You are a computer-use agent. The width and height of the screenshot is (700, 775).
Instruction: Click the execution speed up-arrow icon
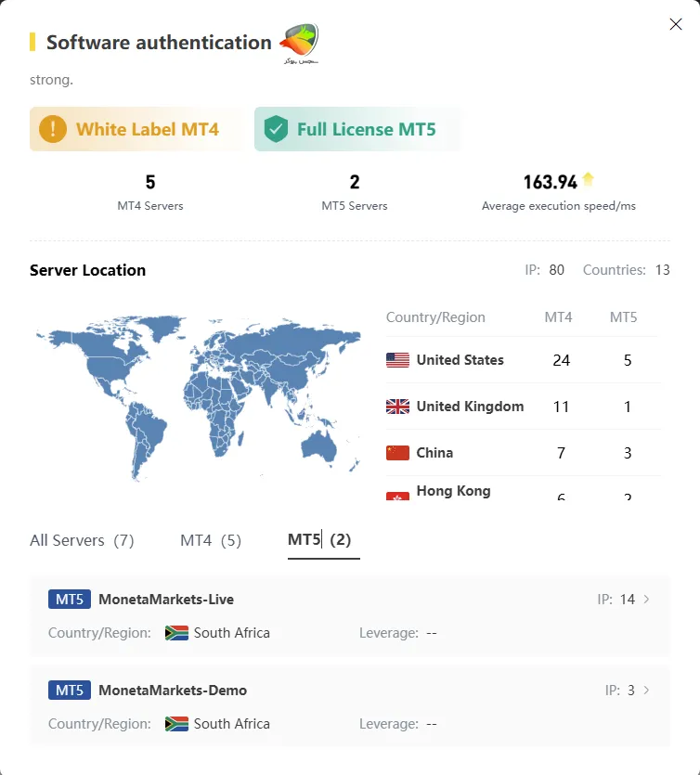[588, 180]
